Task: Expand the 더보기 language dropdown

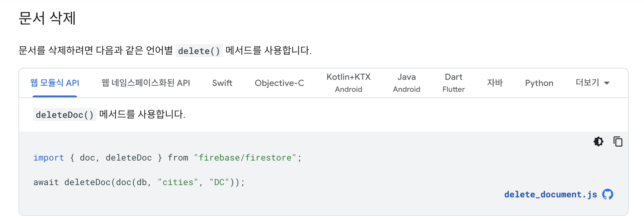Action: tap(593, 83)
